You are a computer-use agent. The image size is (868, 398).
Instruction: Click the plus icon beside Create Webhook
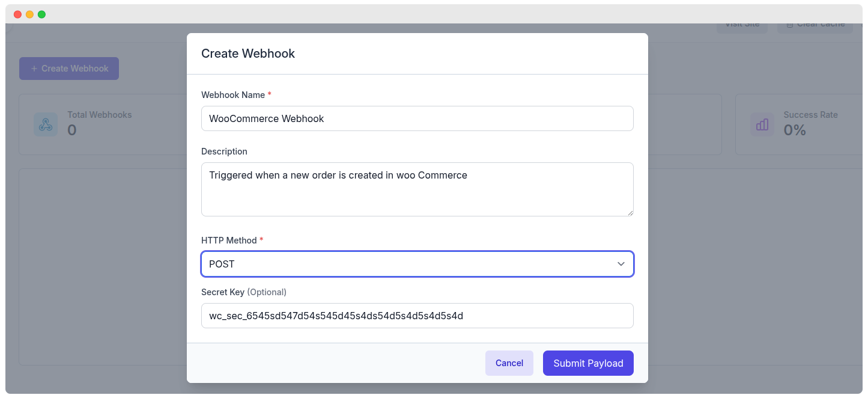pyautogui.click(x=34, y=69)
